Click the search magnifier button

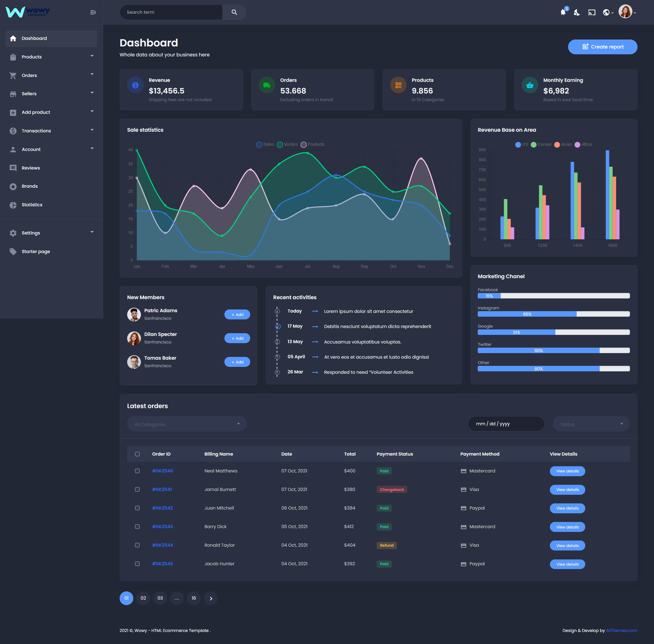(x=234, y=12)
